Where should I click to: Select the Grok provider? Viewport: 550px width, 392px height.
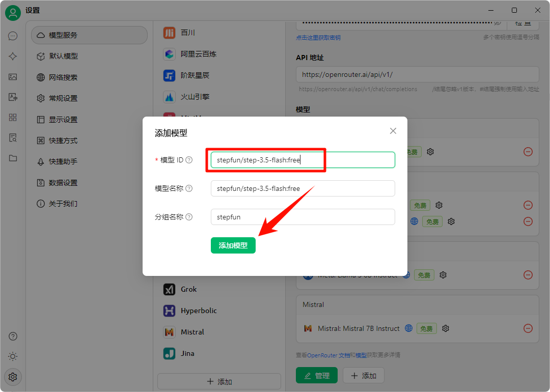[219, 289]
